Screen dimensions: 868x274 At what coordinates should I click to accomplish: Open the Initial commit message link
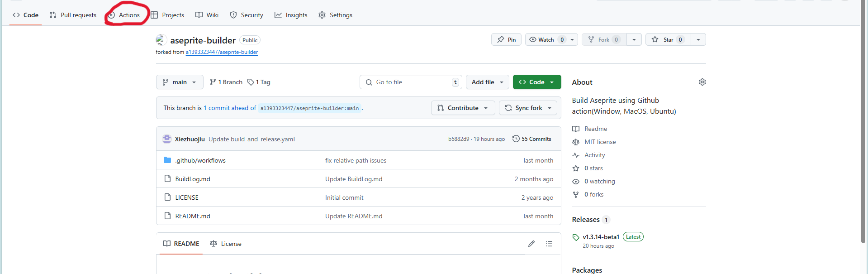pos(344,197)
